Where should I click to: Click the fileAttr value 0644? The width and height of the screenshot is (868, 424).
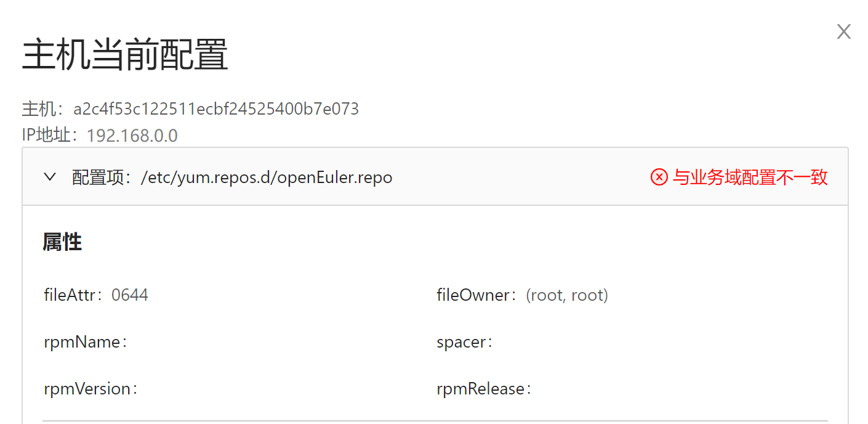(130, 295)
